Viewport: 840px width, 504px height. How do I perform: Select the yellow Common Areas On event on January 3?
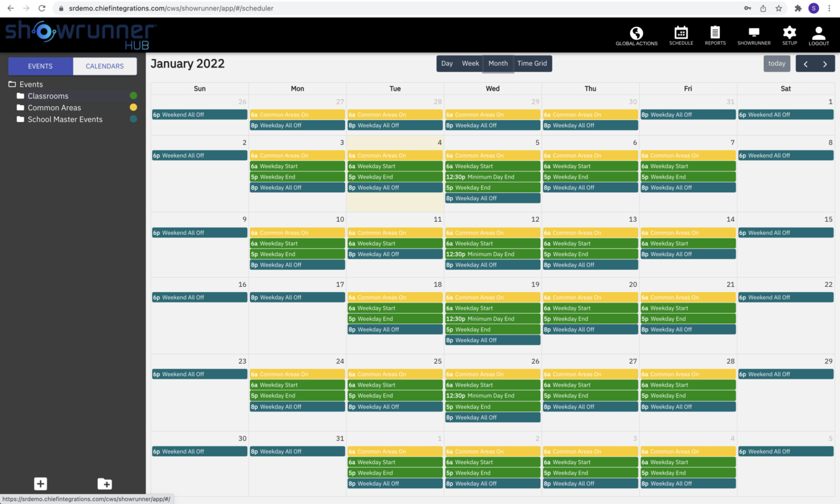[x=297, y=156]
